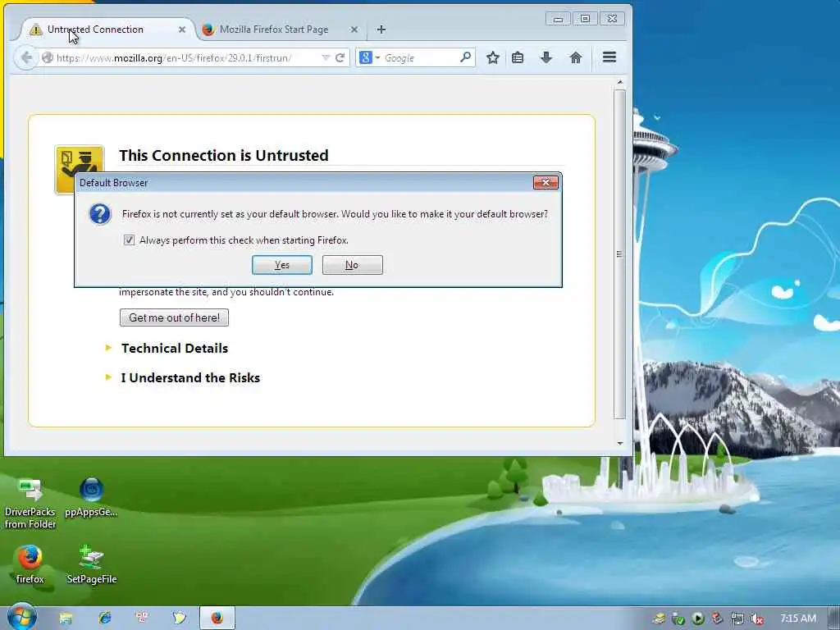Click the site identity globe icon
Screen dimensions: 840x630
click(47, 57)
